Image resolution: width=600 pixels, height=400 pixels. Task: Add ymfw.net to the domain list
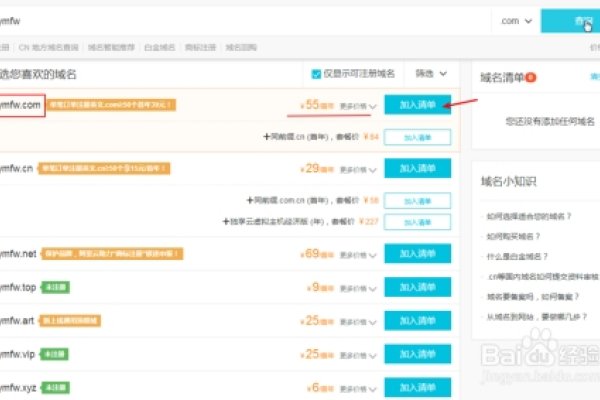pyautogui.click(x=418, y=255)
